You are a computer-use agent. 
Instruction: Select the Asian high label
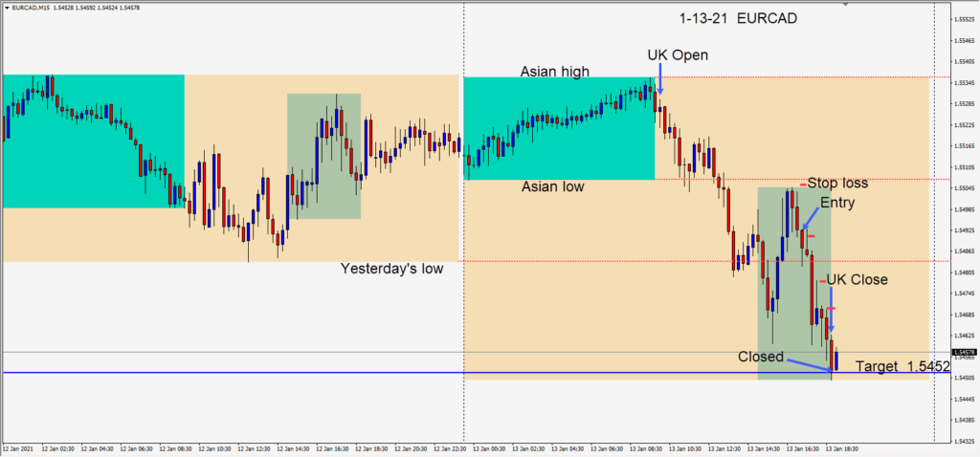coord(554,72)
